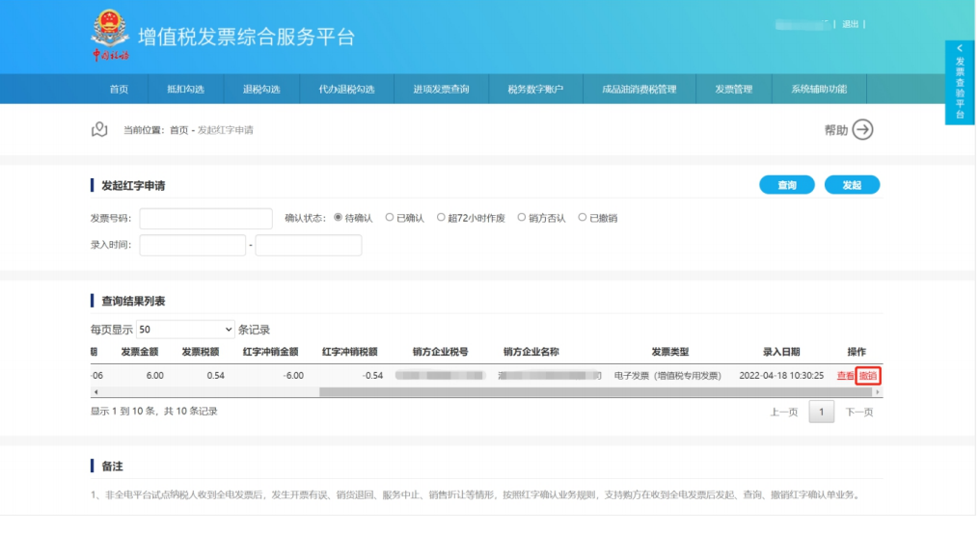The width and height of the screenshot is (980, 560).
Task: Open the 进项发票查询 menu
Action: (x=441, y=89)
